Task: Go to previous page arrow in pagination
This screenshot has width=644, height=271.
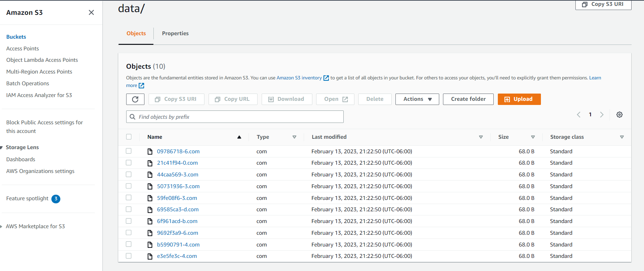Action: pyautogui.click(x=579, y=115)
